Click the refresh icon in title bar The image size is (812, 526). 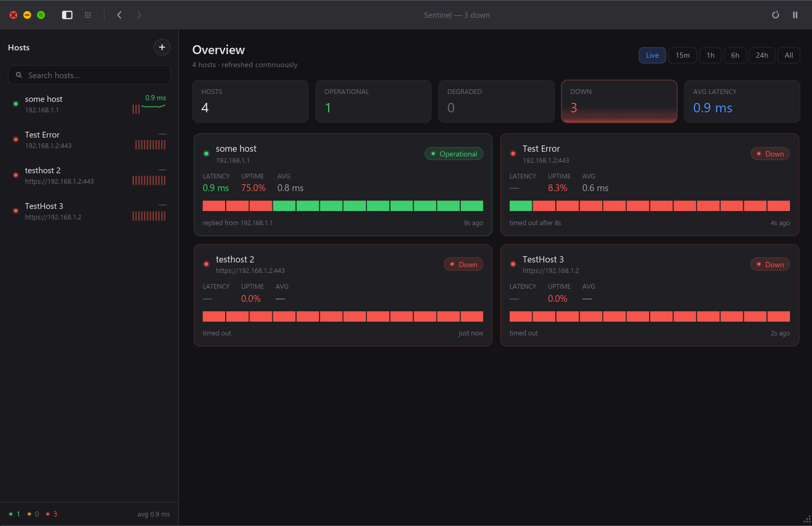coord(775,15)
